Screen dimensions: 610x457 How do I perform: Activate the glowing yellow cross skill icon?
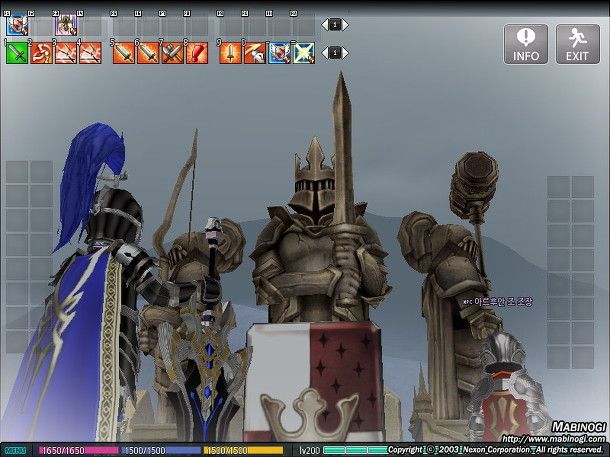point(304,53)
